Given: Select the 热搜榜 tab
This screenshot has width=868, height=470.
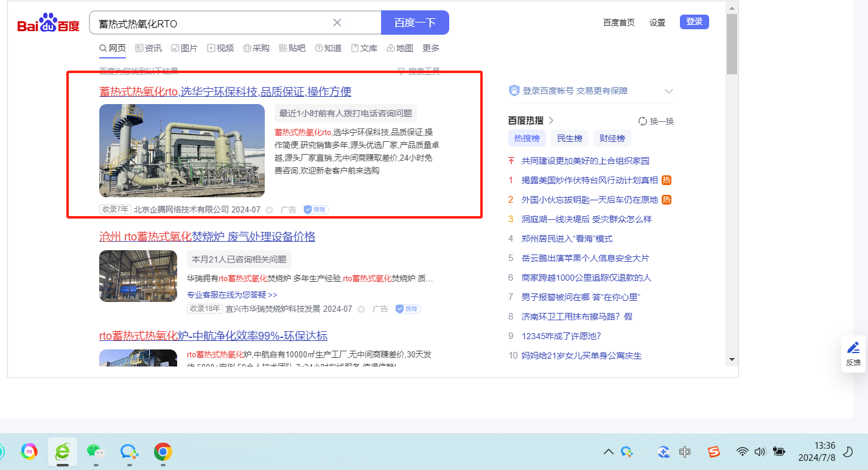Looking at the screenshot, I should click(x=527, y=138).
